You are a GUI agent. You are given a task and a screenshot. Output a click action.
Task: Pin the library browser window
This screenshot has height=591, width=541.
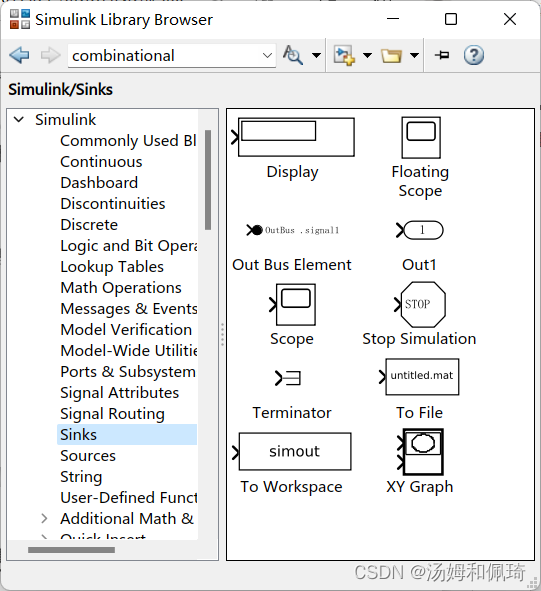pyautogui.click(x=442, y=55)
